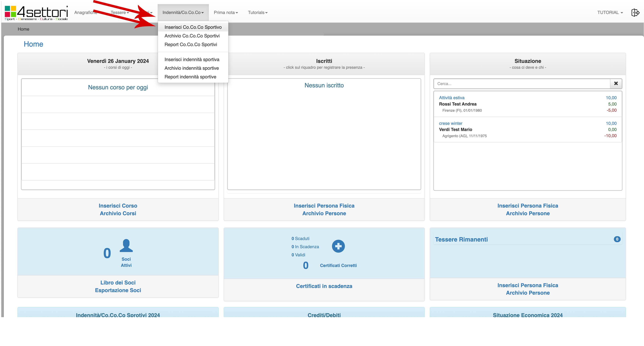
Task: Click Inserisci indennità sportiva option
Action: pyautogui.click(x=192, y=60)
